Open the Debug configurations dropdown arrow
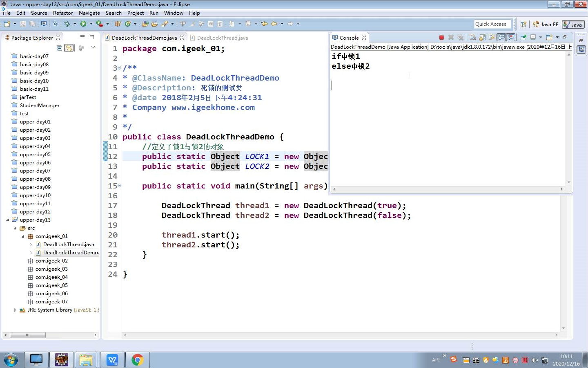Image resolution: width=588 pixels, height=368 pixels. (x=75, y=24)
